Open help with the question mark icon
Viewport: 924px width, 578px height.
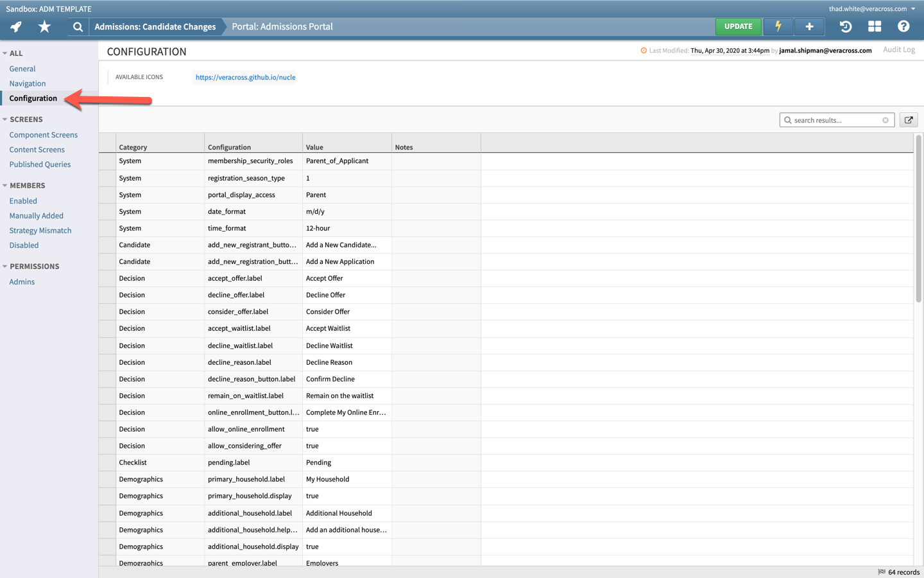pos(903,26)
